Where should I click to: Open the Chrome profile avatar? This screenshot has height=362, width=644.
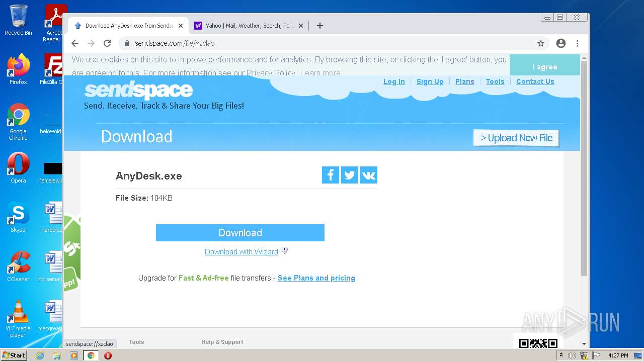point(561,43)
